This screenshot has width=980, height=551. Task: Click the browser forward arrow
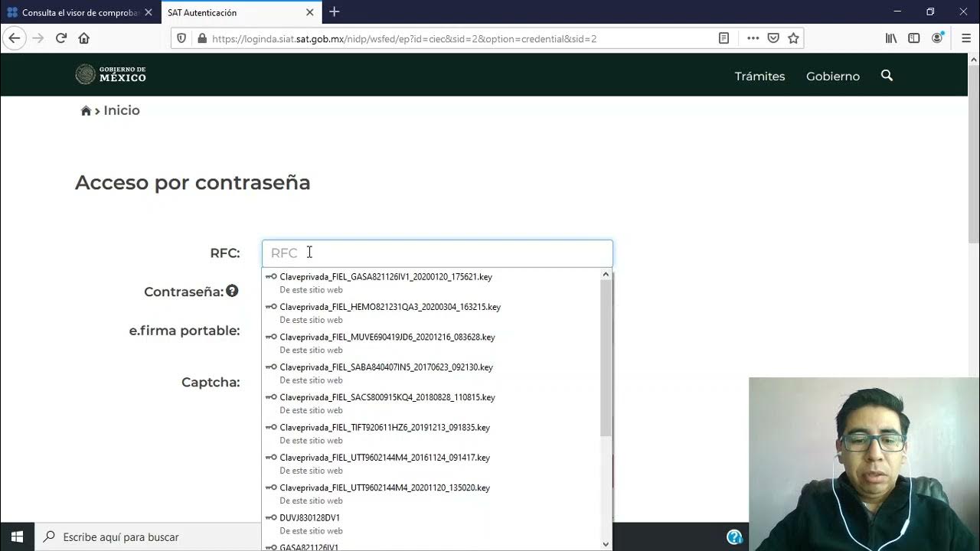tap(38, 38)
